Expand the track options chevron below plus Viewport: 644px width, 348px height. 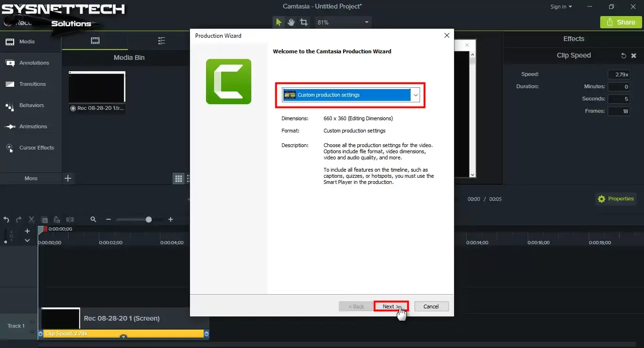click(27, 240)
